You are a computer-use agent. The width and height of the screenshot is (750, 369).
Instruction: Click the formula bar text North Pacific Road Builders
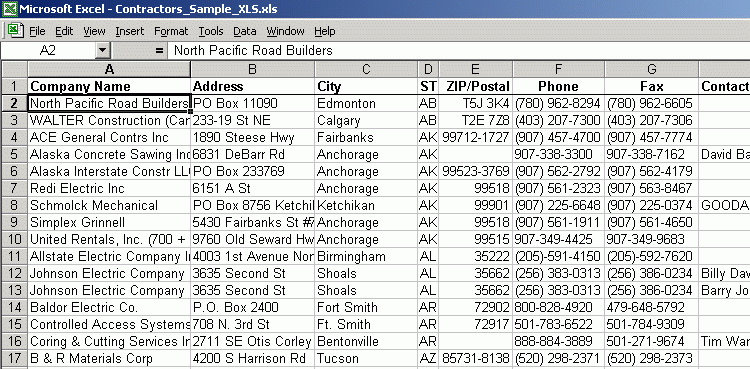[x=253, y=51]
